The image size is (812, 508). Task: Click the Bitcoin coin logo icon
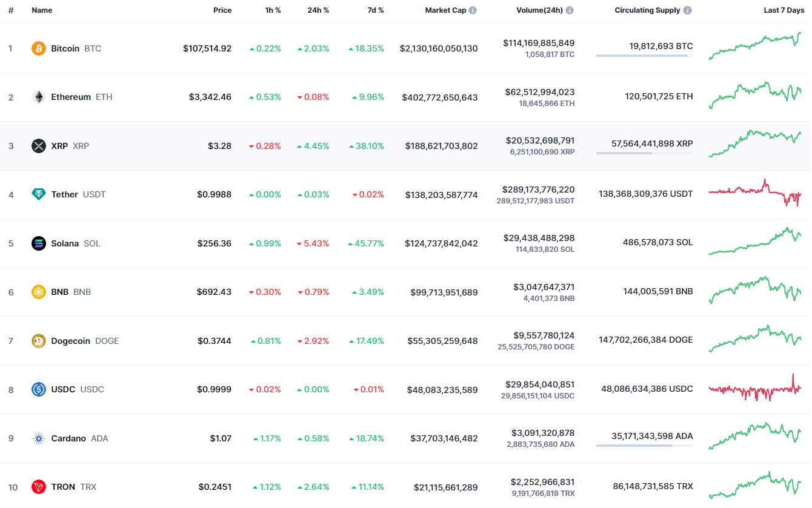[x=39, y=48]
